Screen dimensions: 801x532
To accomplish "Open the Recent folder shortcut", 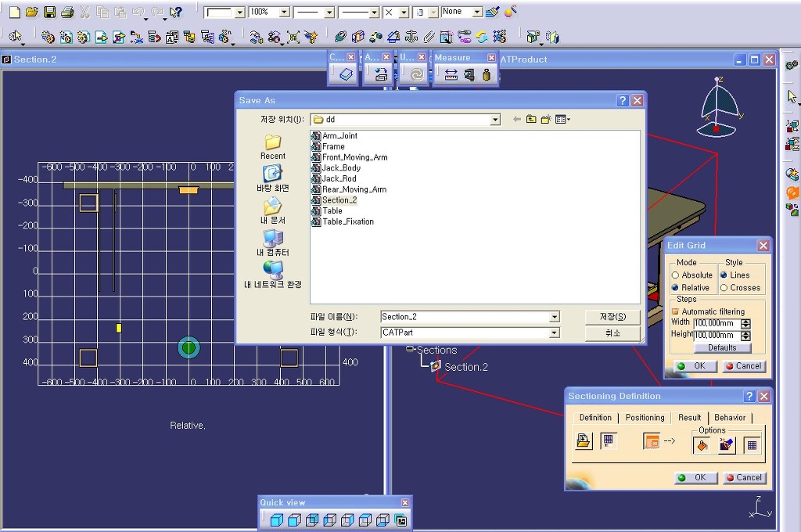I will coord(272,146).
